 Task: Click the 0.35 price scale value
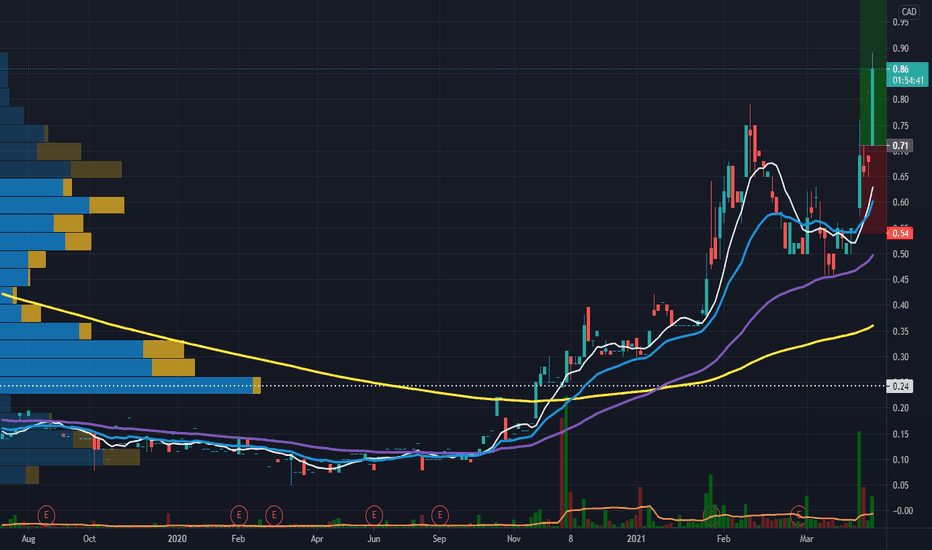coord(900,331)
